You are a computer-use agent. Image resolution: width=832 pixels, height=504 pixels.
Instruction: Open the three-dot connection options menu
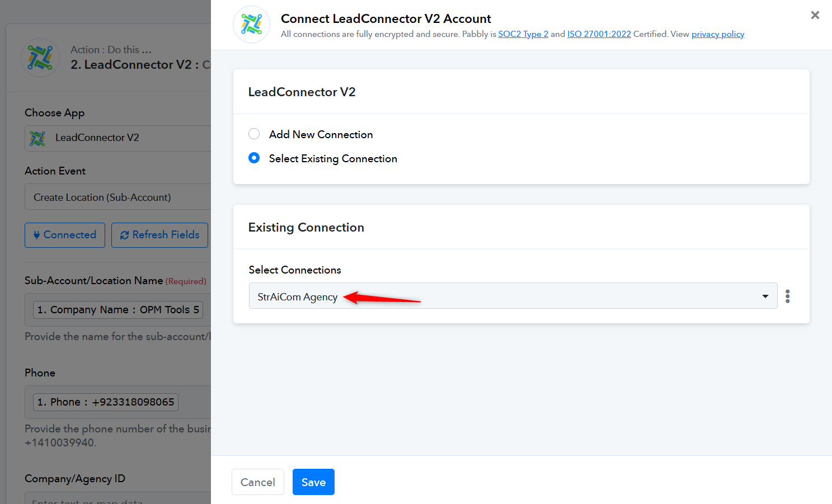787,296
